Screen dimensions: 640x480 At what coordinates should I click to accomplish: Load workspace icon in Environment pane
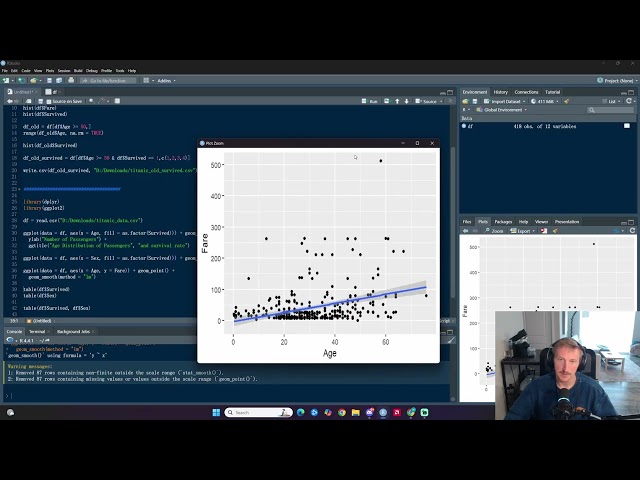point(465,101)
